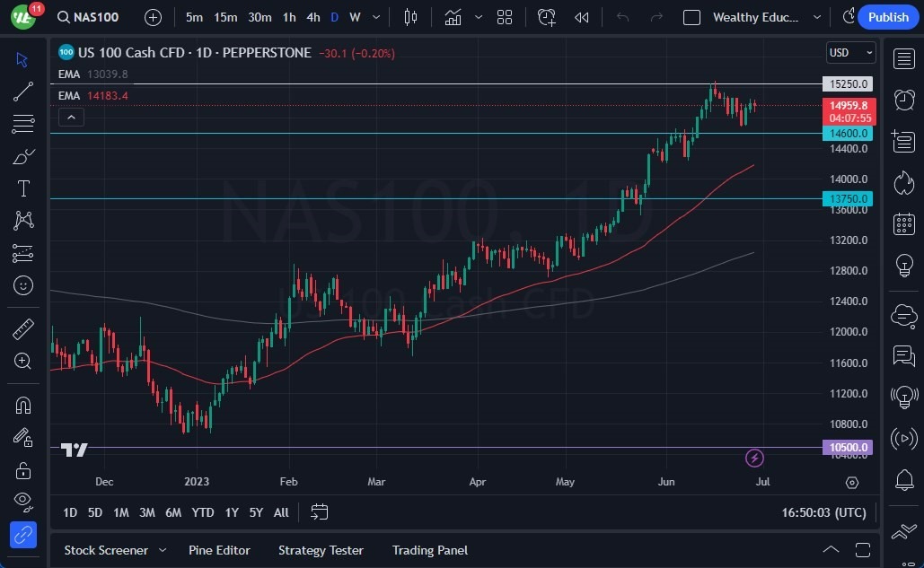Switch to the Pine Editor tab
Image resolution: width=924 pixels, height=568 pixels.
(219, 550)
